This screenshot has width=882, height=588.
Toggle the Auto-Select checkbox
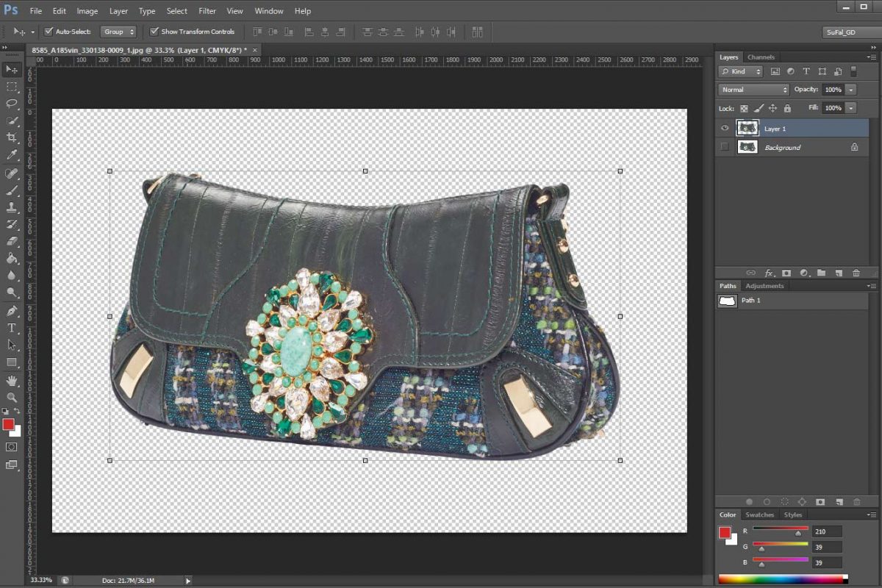click(49, 32)
